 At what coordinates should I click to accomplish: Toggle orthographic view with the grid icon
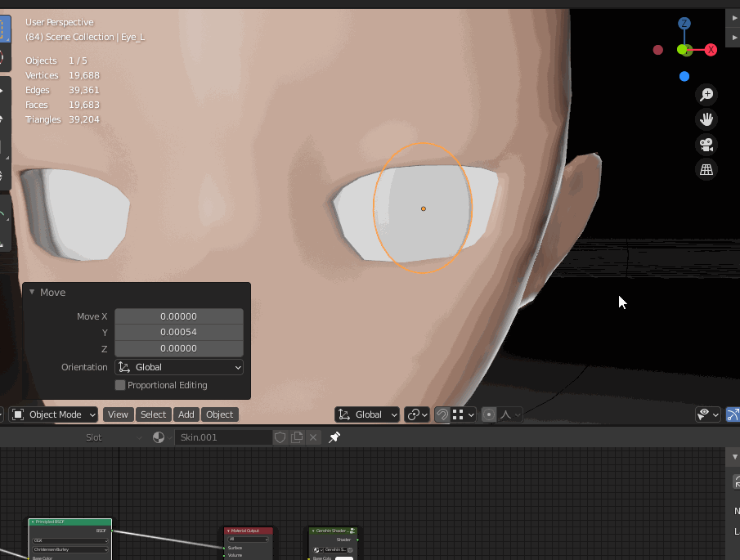pyautogui.click(x=706, y=170)
